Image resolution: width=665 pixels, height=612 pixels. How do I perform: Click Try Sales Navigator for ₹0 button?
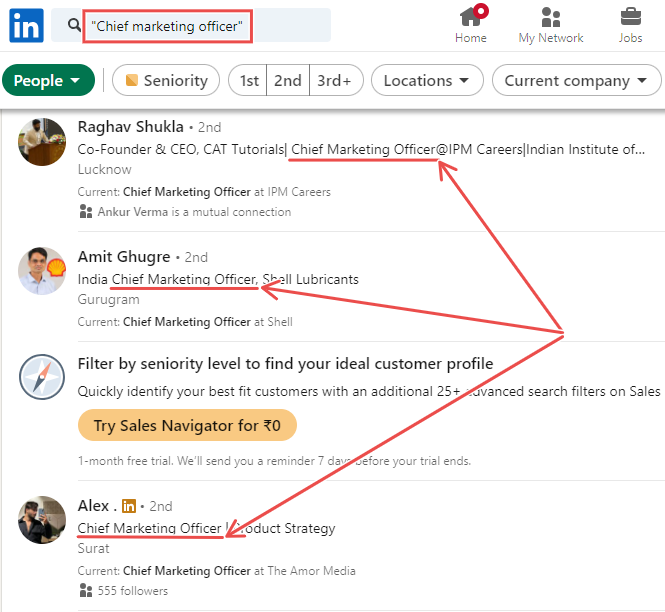(187, 425)
